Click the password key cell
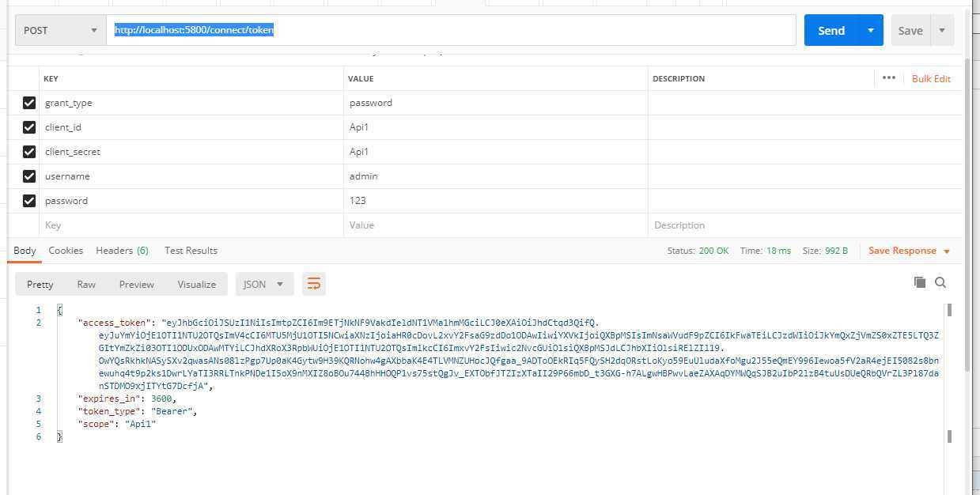The height and width of the screenshot is (495, 980). pos(191,201)
